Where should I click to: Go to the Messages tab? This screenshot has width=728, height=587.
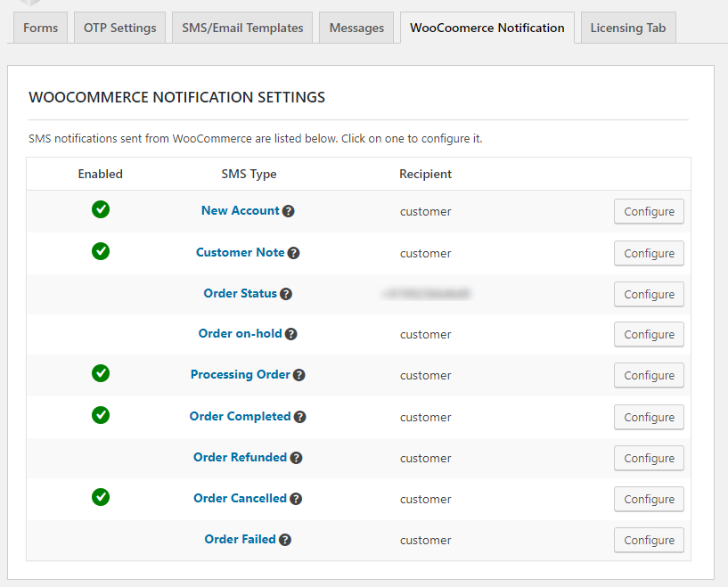[356, 28]
